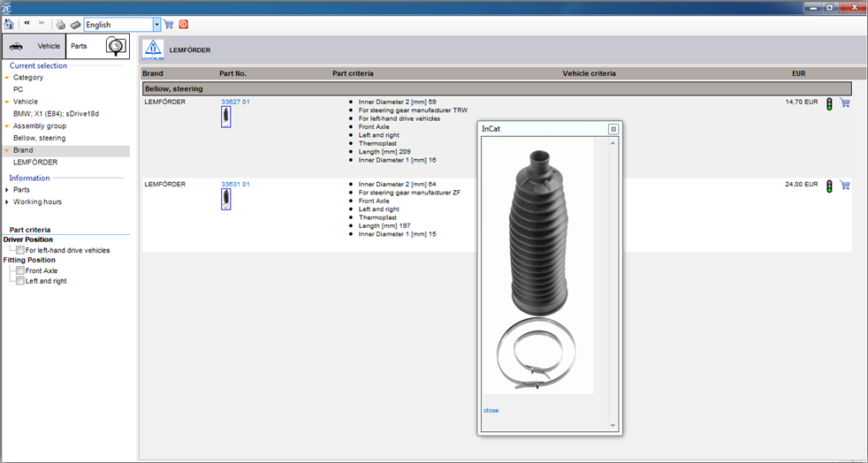The image size is (868, 463).
Task: Click the bellow product image in InCat popup
Action: 538,266
